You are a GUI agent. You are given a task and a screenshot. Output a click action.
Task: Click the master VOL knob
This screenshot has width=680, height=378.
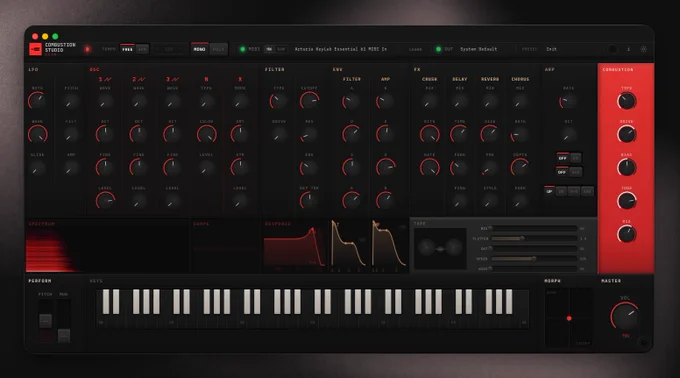tap(625, 317)
